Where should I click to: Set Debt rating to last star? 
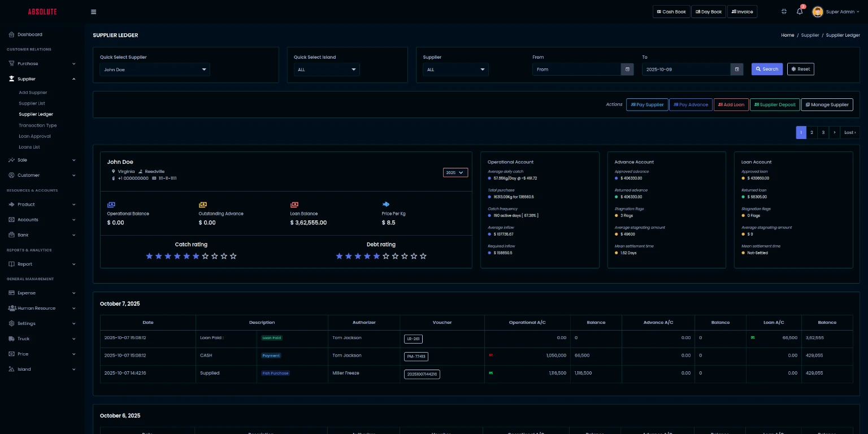[423, 256]
